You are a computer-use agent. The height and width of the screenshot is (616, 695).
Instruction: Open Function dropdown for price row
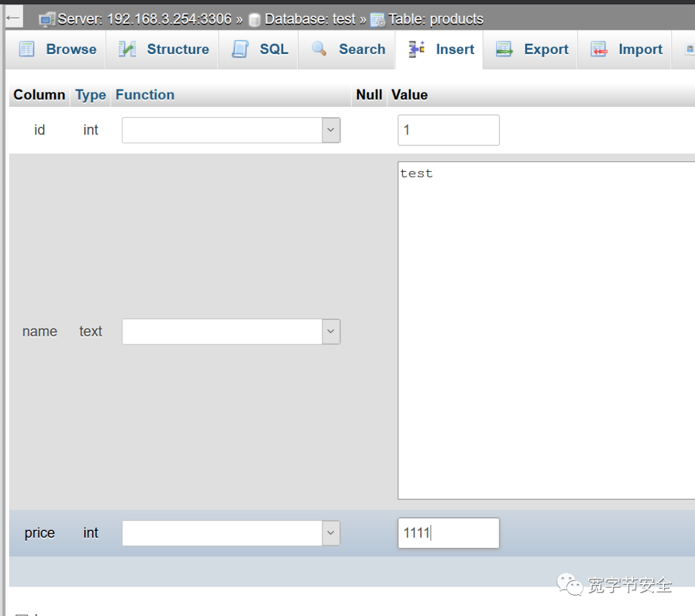click(231, 532)
